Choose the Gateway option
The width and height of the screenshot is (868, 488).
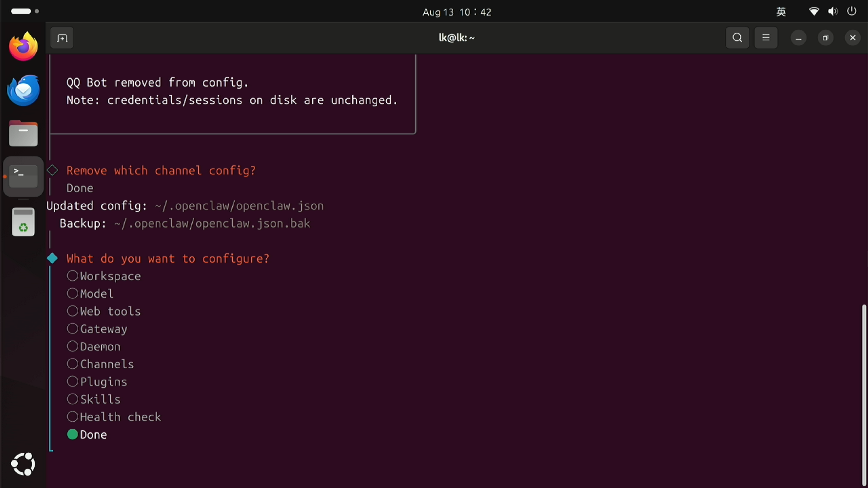click(x=97, y=329)
